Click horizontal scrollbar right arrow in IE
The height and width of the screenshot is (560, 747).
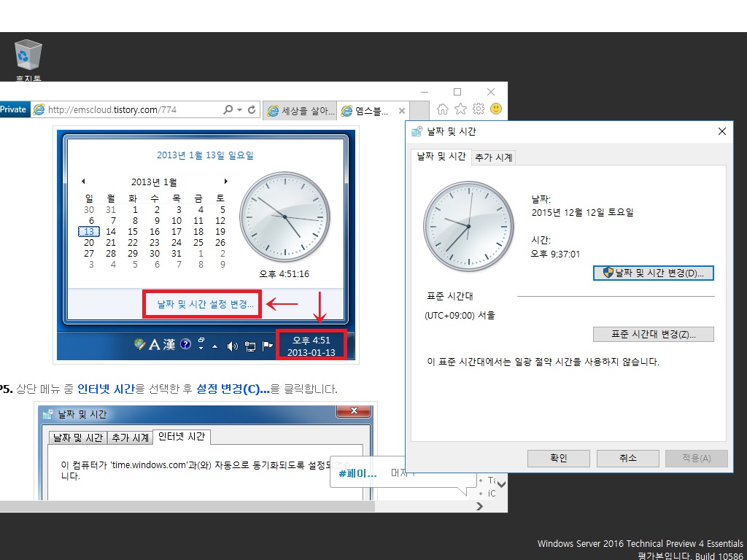coord(480,507)
